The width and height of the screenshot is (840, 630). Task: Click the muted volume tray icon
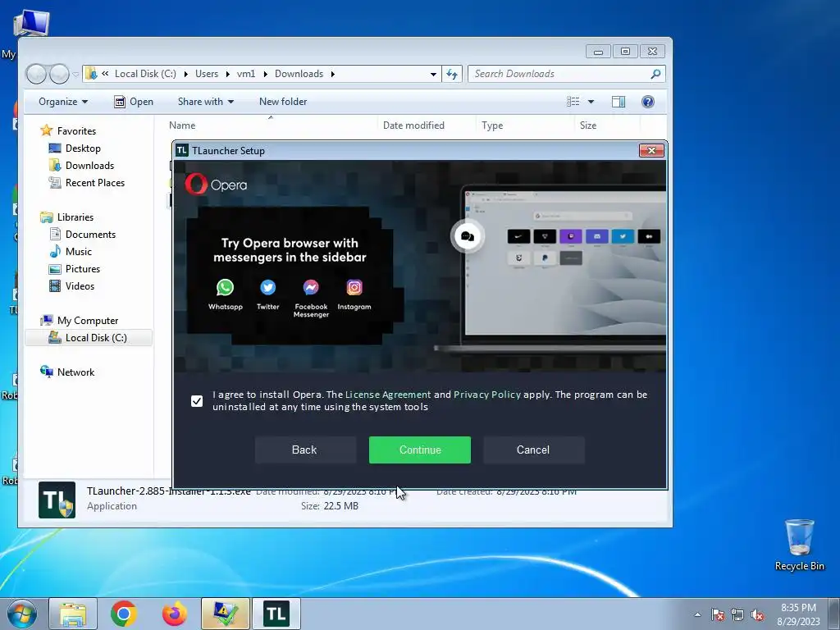[757, 614]
